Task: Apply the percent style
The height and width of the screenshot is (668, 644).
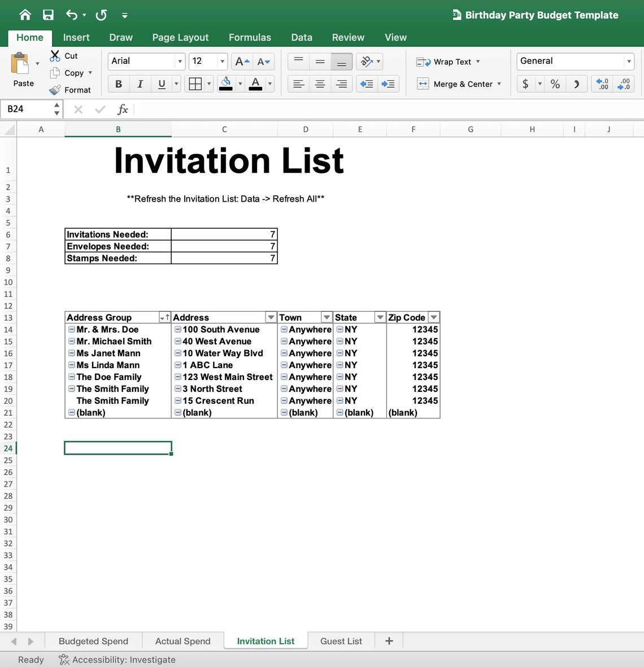Action: tap(554, 84)
